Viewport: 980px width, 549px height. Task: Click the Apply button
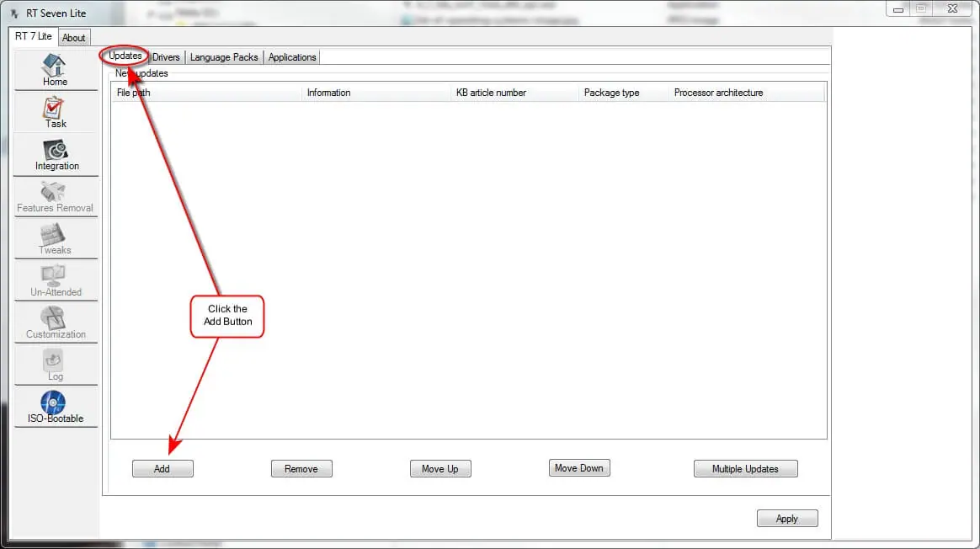[787, 519]
